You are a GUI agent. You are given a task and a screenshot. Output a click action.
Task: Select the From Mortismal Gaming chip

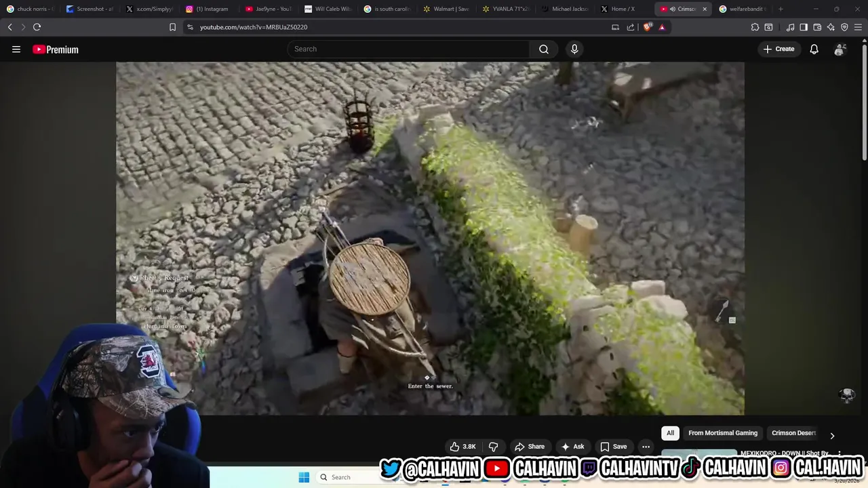tap(723, 433)
